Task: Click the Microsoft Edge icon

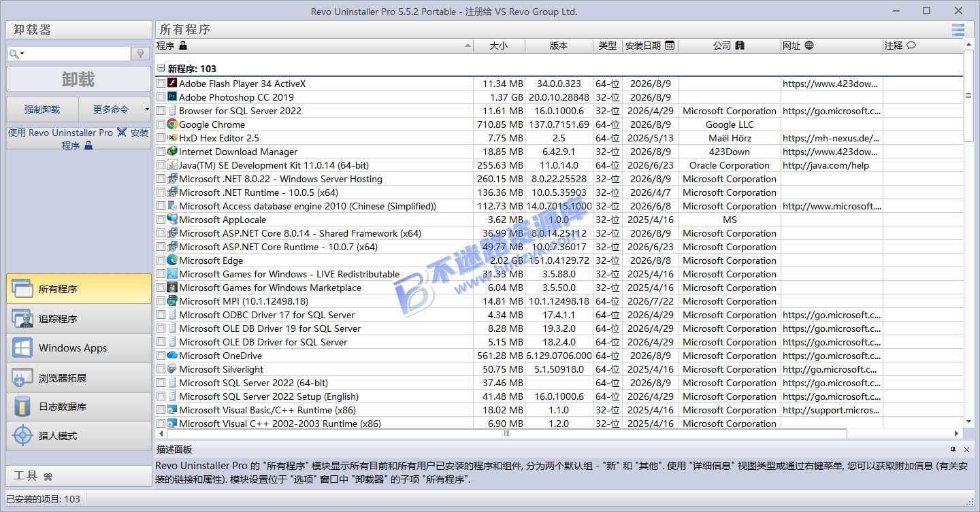Action: click(x=172, y=260)
